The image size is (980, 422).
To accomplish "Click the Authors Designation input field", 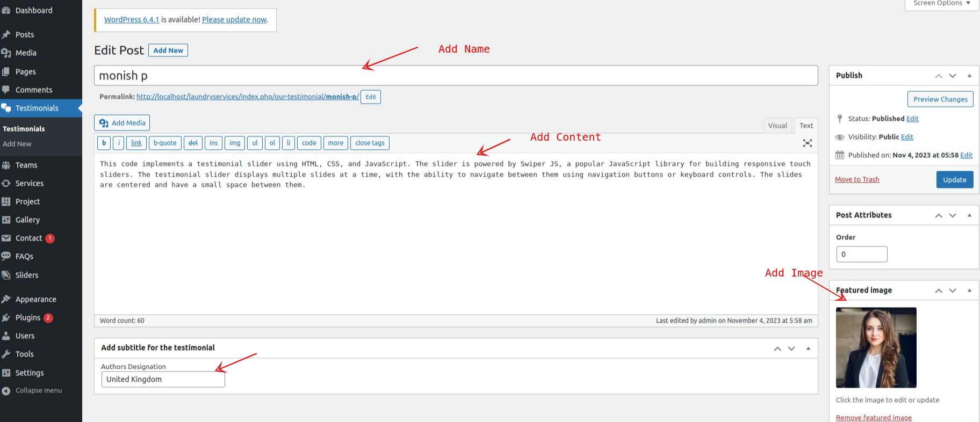I will coord(163,380).
